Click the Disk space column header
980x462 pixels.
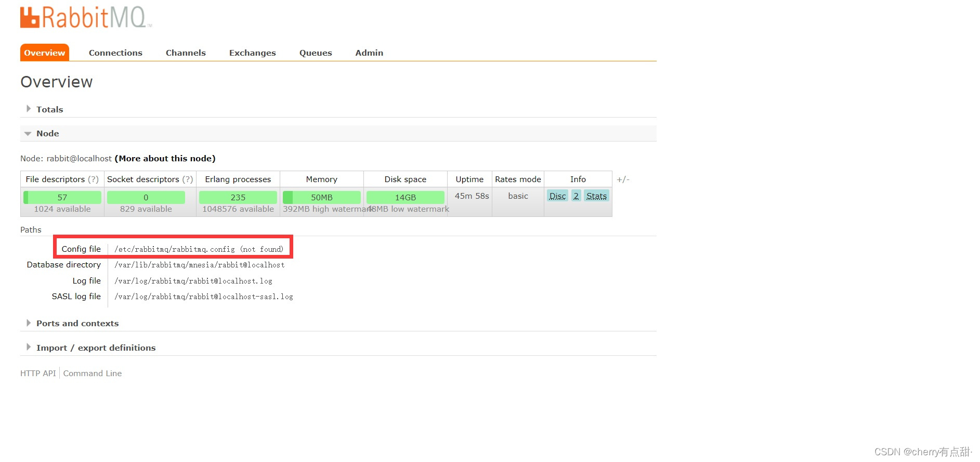(x=406, y=179)
